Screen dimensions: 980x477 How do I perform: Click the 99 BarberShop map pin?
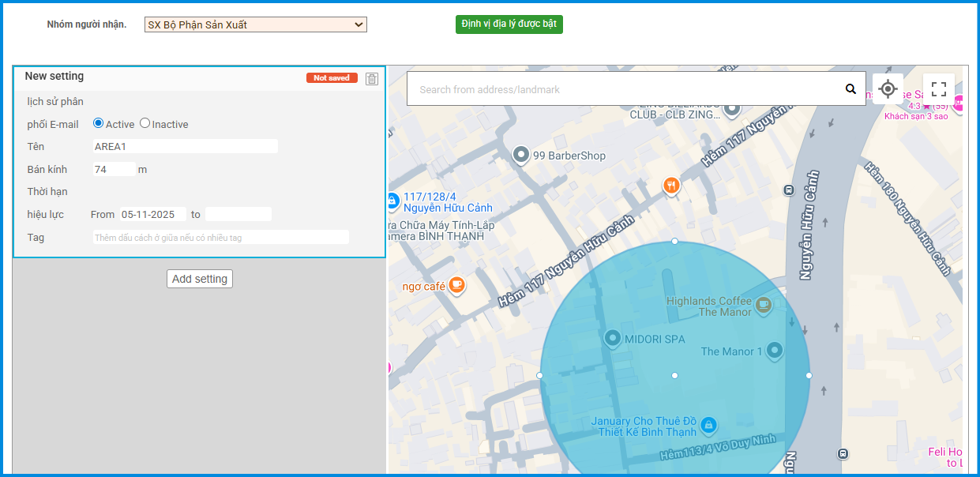(x=521, y=155)
